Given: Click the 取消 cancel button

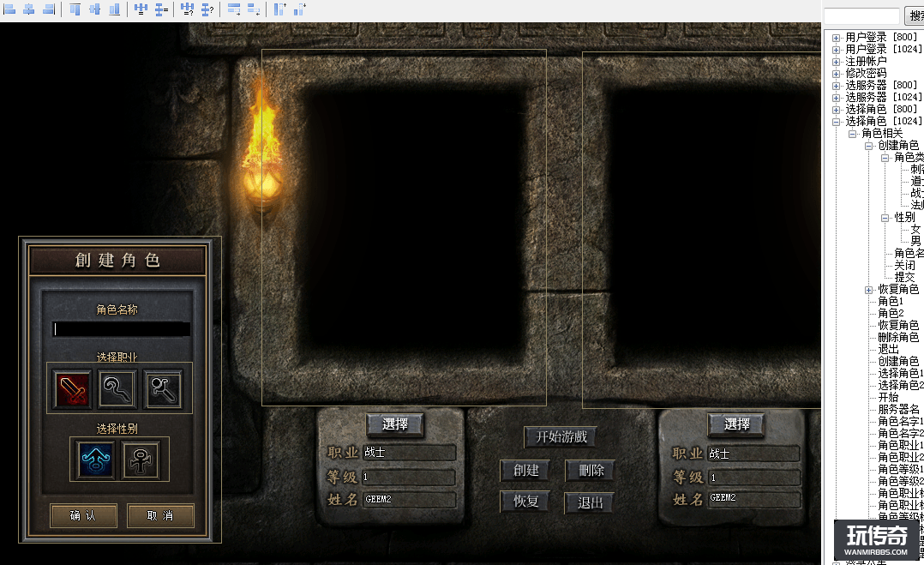Looking at the screenshot, I should tap(160, 515).
